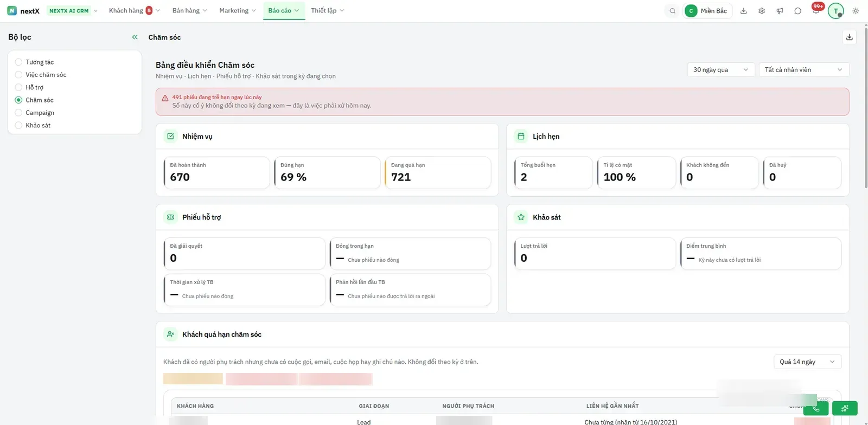This screenshot has width=868, height=425.
Task: Click the nextX logo icon
Action: click(x=12, y=11)
